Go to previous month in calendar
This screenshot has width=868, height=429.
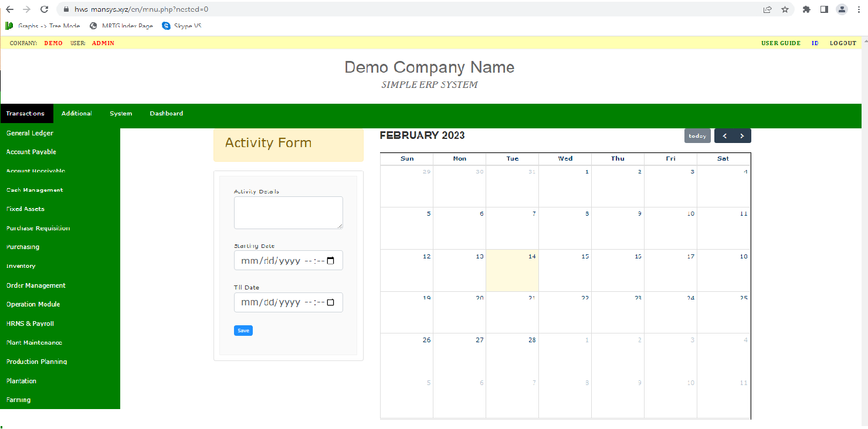point(724,136)
